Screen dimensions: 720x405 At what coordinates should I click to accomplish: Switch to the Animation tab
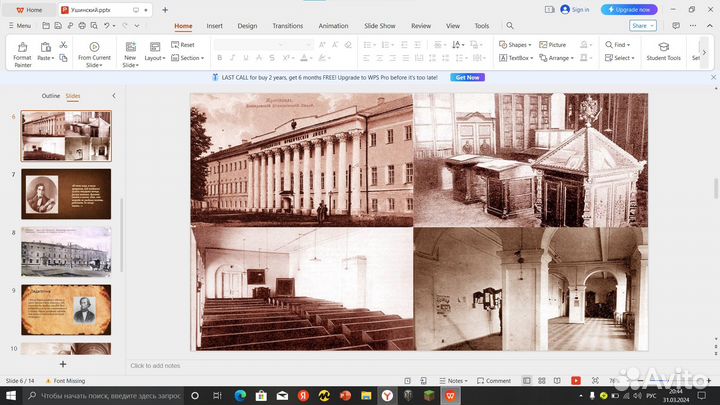click(333, 26)
